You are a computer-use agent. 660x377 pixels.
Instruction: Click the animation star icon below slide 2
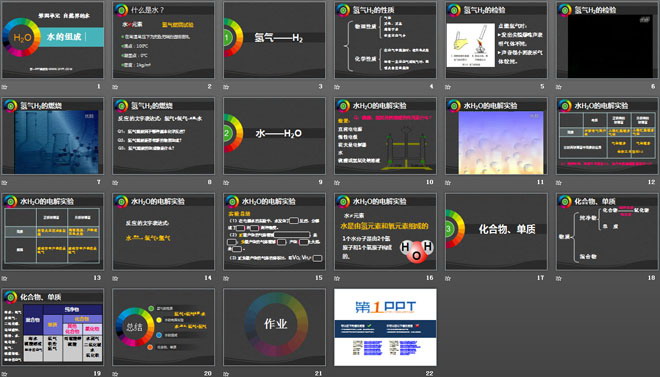tap(115, 87)
